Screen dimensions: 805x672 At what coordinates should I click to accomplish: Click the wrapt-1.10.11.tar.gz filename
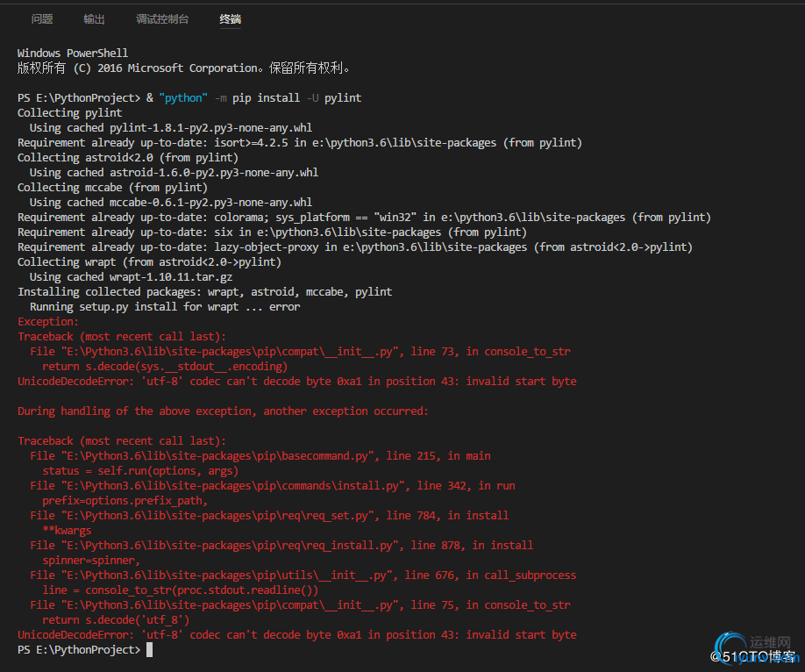[x=171, y=276]
